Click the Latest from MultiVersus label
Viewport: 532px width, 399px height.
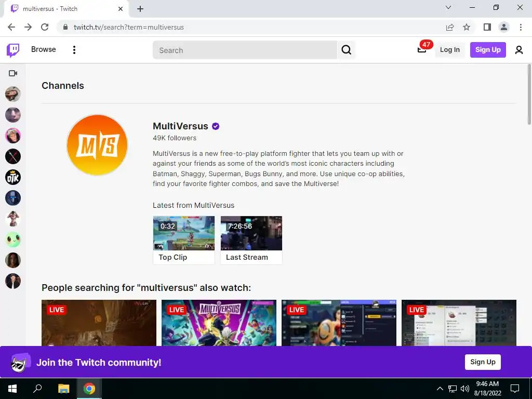pyautogui.click(x=193, y=205)
